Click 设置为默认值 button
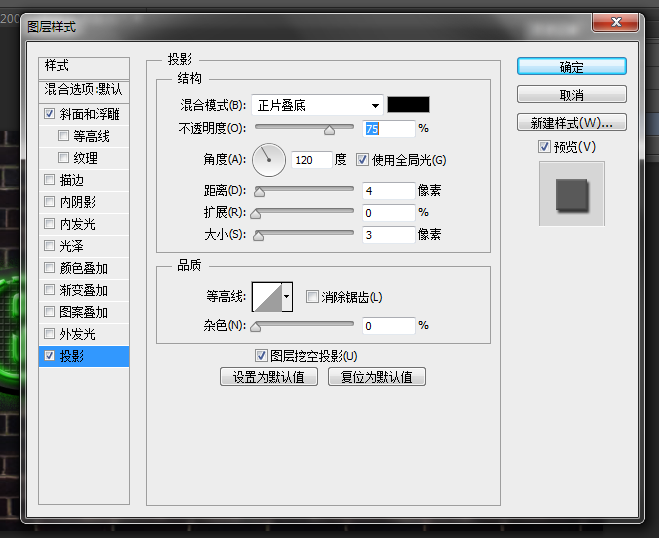The image size is (659, 538). tap(269, 377)
